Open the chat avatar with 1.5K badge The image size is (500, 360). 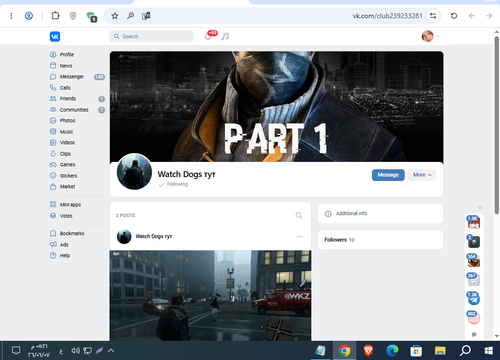tap(474, 222)
